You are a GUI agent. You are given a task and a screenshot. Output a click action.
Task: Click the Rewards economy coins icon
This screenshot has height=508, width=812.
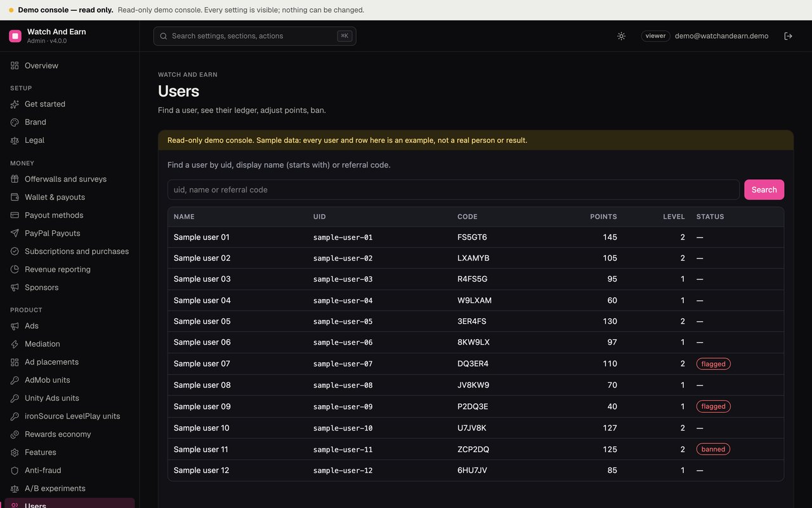click(15, 434)
